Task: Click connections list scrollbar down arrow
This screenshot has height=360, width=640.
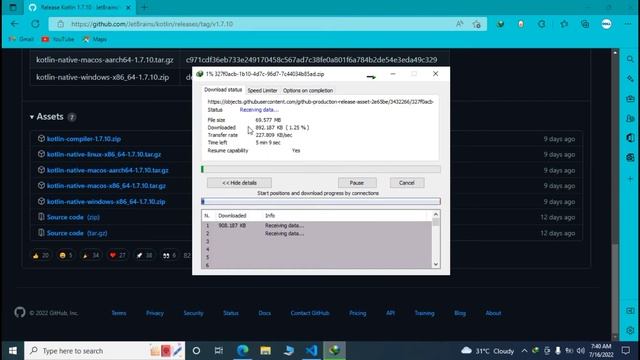Action: pyautogui.click(x=436, y=264)
